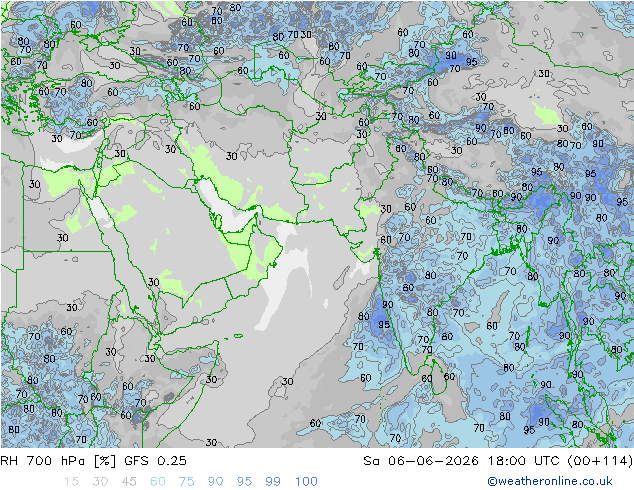Viewport: 634px width, 490px height.
Task: Select the 75 value in the bottom legend scale
Action: tap(186, 482)
